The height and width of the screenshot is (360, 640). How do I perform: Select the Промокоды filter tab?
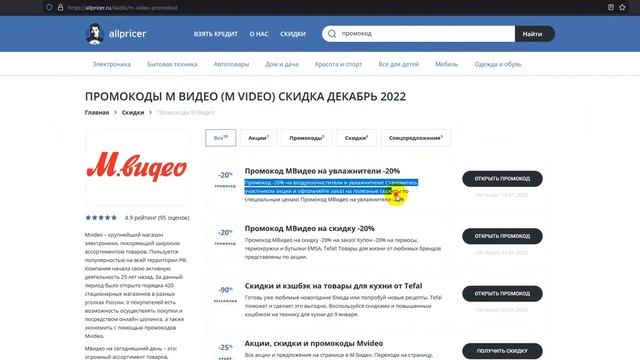tap(307, 138)
